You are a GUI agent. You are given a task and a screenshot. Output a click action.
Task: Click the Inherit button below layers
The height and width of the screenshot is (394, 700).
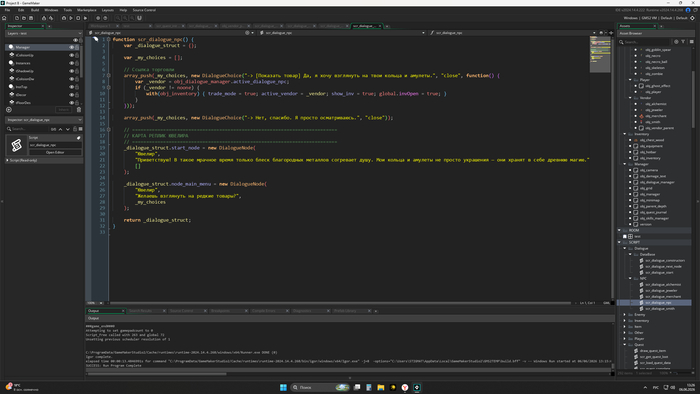pos(63,110)
